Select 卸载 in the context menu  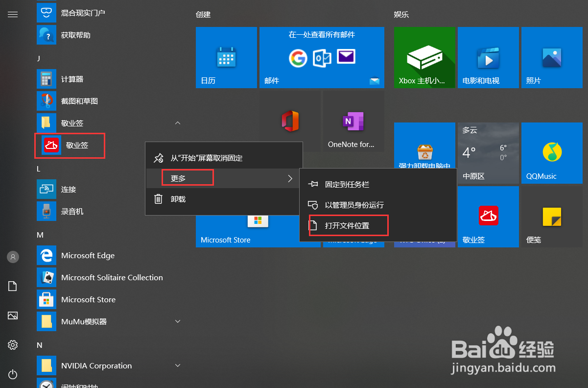(x=224, y=199)
